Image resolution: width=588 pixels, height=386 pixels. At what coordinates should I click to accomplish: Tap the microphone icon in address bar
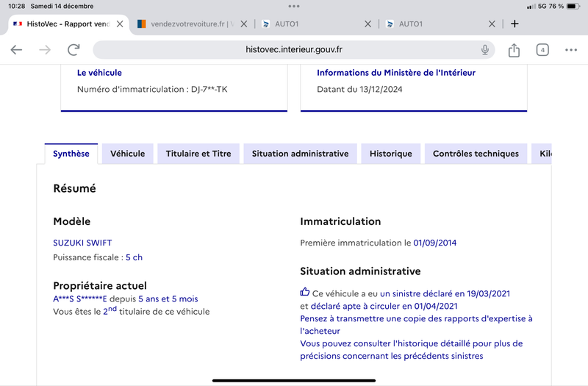(x=485, y=49)
